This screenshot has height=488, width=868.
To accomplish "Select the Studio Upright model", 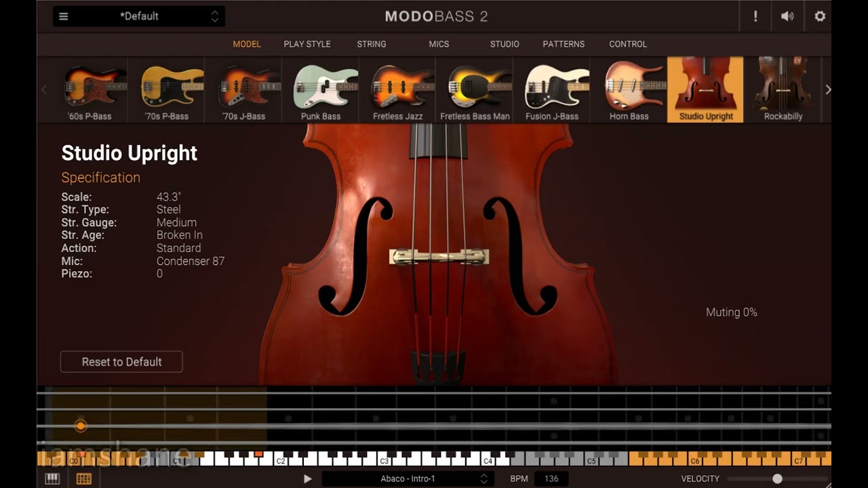I will pos(706,89).
